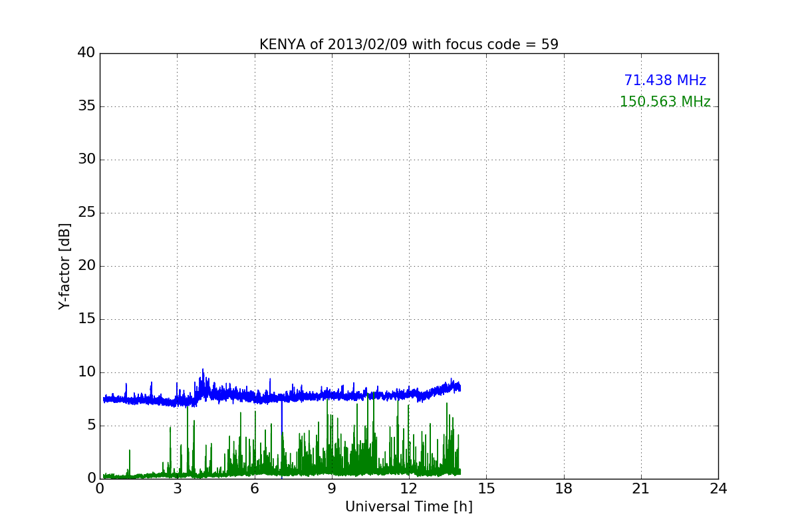Viewport: 798px width, 532px height.
Task: Click y-axis tick label '30'
Action: coord(86,159)
